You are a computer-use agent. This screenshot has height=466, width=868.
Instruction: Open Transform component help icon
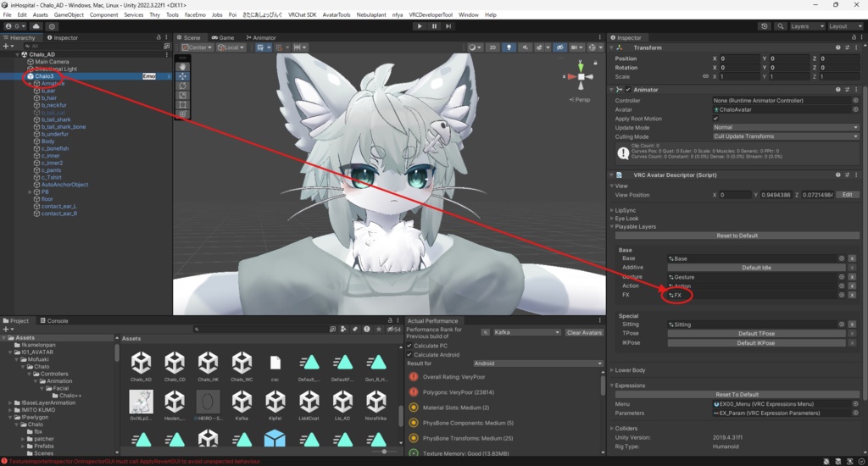click(838, 47)
